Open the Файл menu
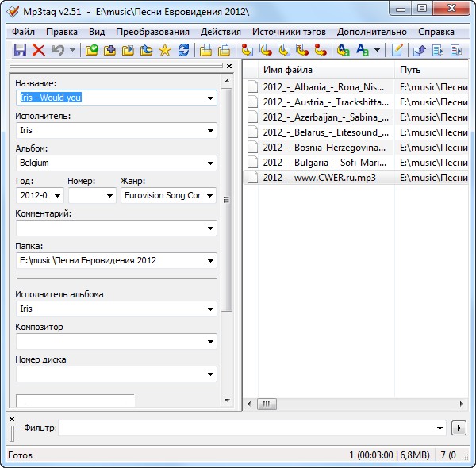Viewport: 476px width, 468px height. [x=24, y=32]
